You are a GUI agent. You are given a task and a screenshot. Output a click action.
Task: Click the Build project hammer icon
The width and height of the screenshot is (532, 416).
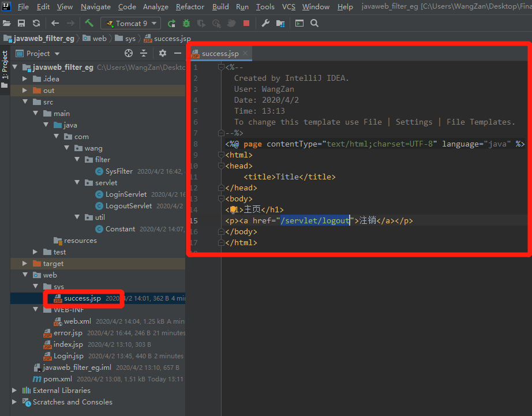pos(89,23)
